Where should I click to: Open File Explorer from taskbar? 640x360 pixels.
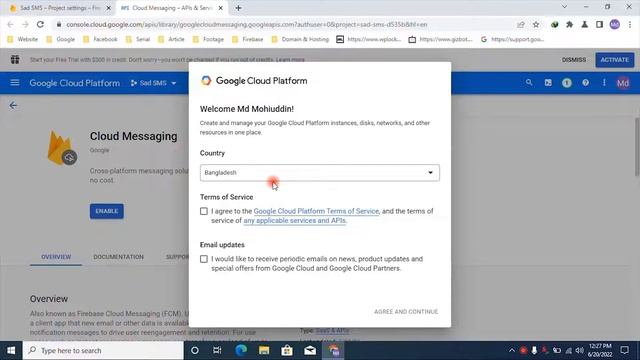click(x=264, y=350)
